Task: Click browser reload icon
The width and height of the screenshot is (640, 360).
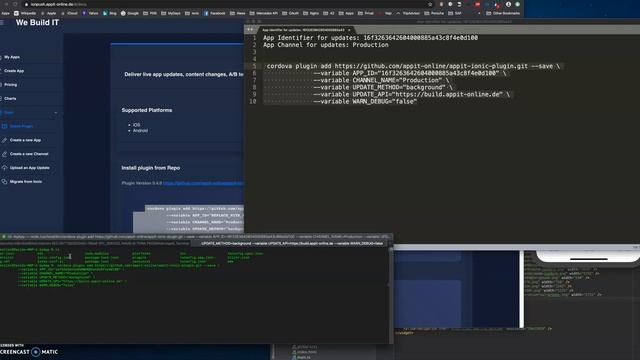Action: pyautogui.click(x=16, y=4)
